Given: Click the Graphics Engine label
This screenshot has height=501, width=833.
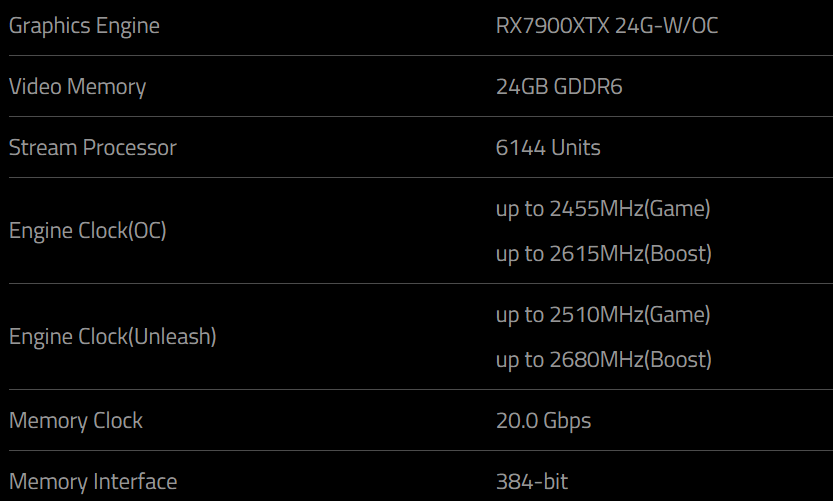Looking at the screenshot, I should click(84, 26).
